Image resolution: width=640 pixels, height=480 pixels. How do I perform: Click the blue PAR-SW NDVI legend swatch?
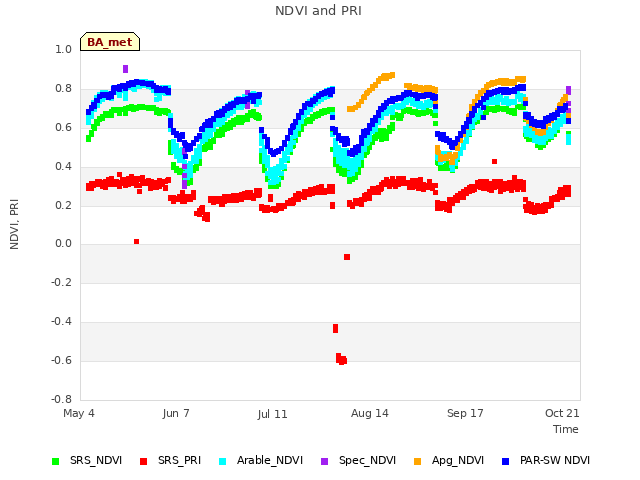pos(505,461)
